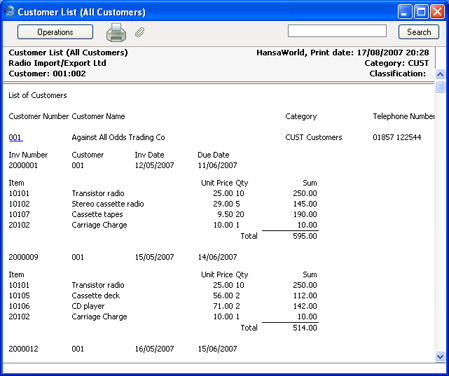
Task: Open the Operations menu button
Action: [x=55, y=32]
